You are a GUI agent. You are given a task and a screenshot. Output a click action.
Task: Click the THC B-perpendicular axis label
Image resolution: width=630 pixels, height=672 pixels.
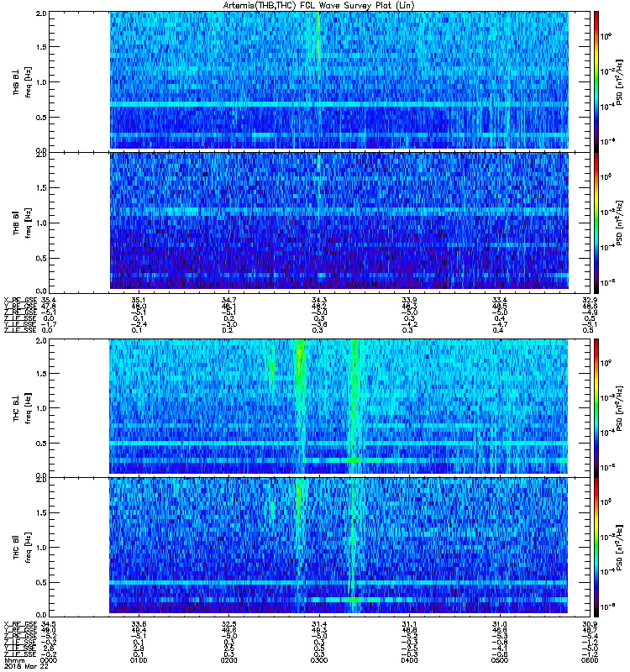[x=16, y=408]
